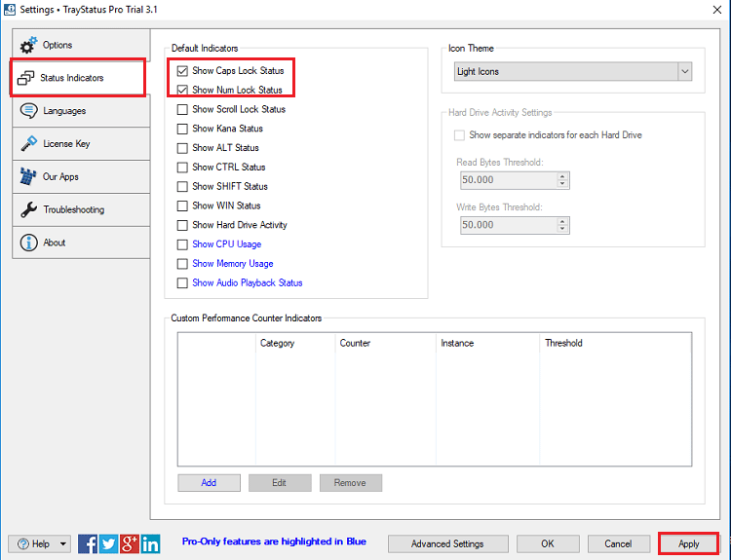Enable Show WIN Status
This screenshot has width=731, height=560.
[182, 205]
